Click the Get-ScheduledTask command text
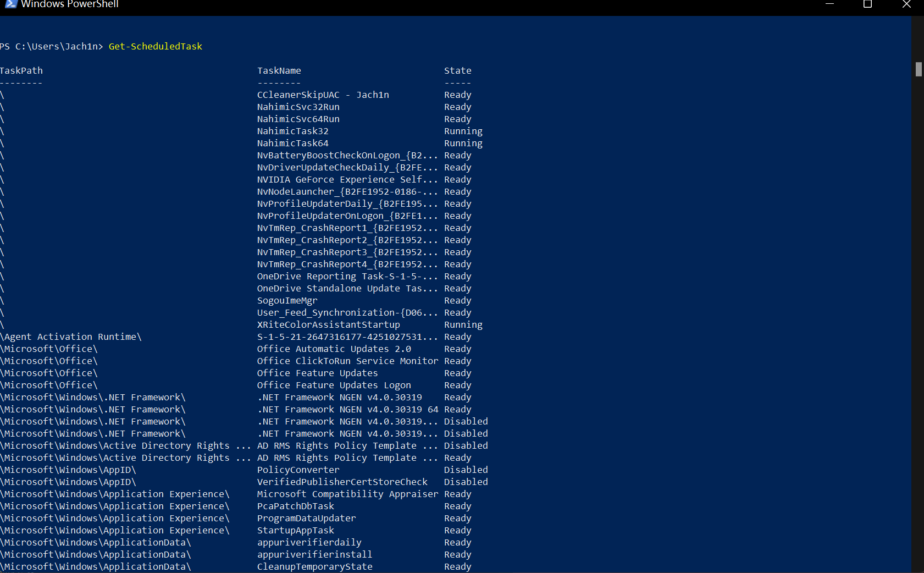Screen dimensions: 924x573 click(156, 46)
